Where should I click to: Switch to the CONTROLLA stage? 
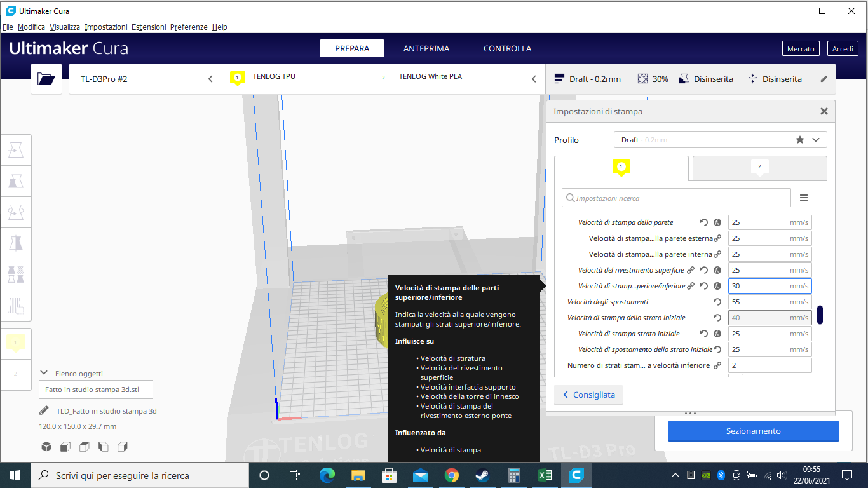[x=507, y=48]
